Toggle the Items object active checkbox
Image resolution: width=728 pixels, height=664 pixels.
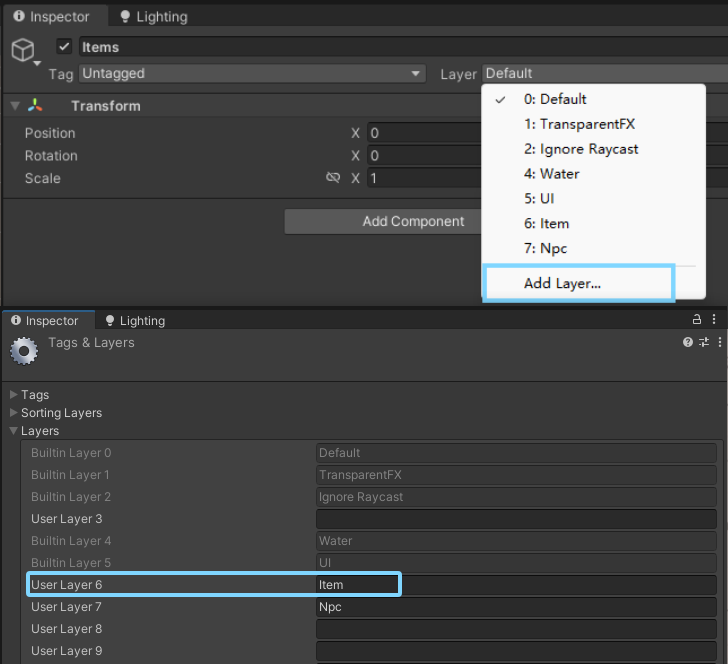tap(64, 47)
